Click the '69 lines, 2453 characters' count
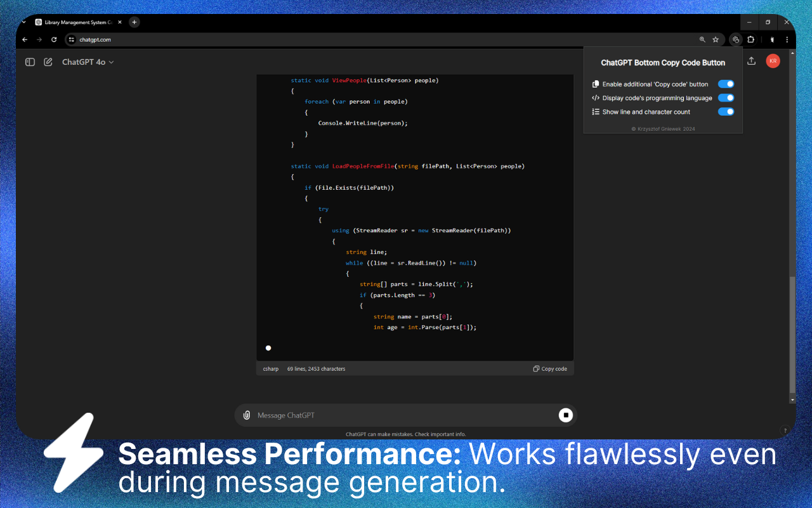 317,369
